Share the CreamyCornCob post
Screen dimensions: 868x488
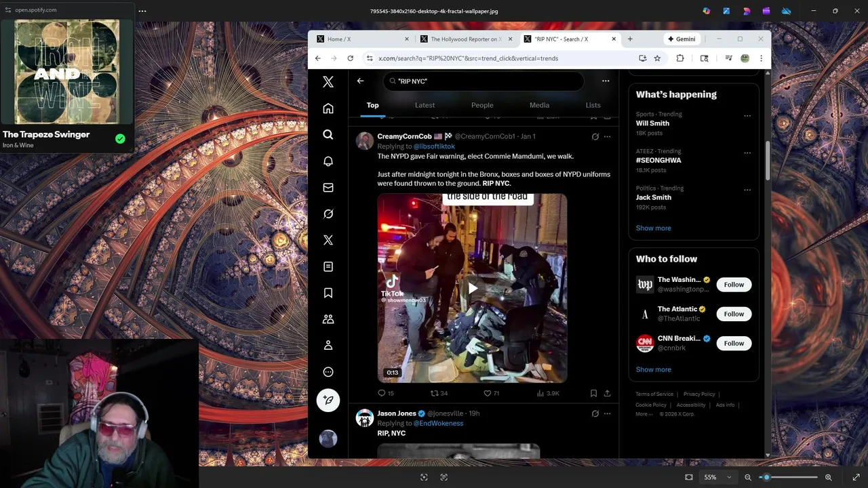(x=607, y=393)
